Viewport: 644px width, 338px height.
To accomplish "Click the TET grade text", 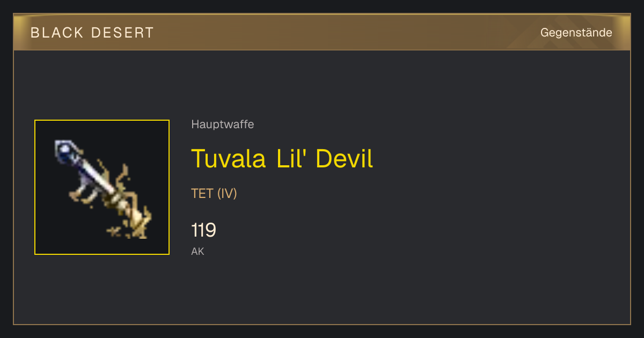I will click(202, 194).
